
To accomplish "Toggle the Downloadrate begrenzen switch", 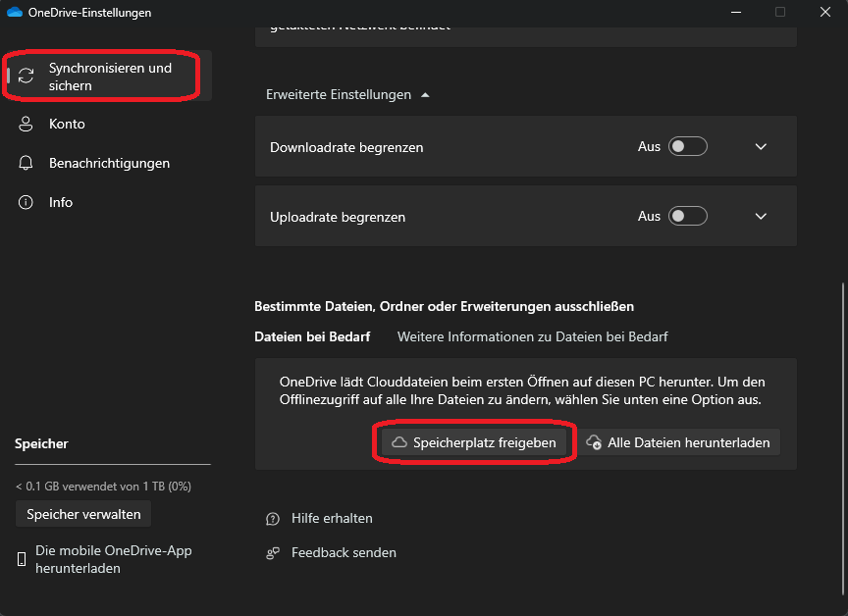I will coord(687,146).
